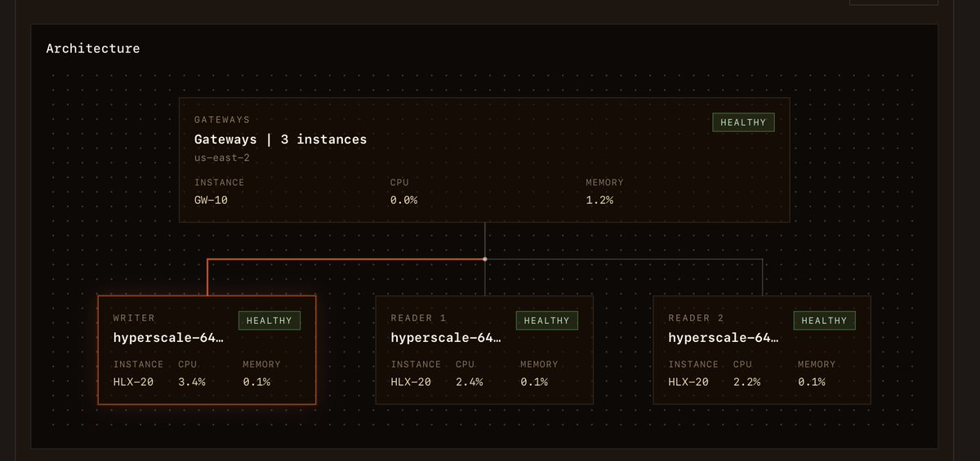This screenshot has width=980, height=461.
Task: Open the Reader 2 hyperscale node card
Action: [762, 350]
